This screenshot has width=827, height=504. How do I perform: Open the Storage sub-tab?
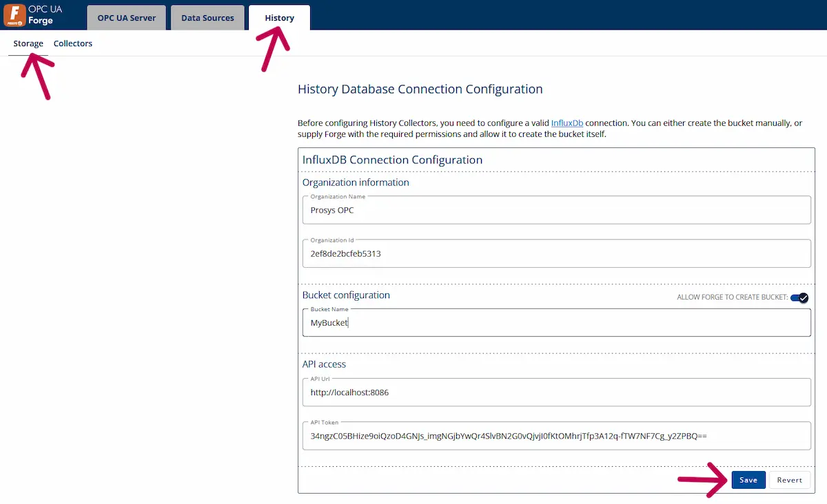pos(28,43)
